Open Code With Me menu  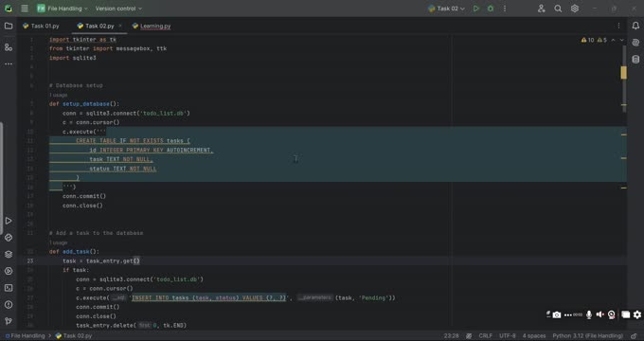pos(542,9)
